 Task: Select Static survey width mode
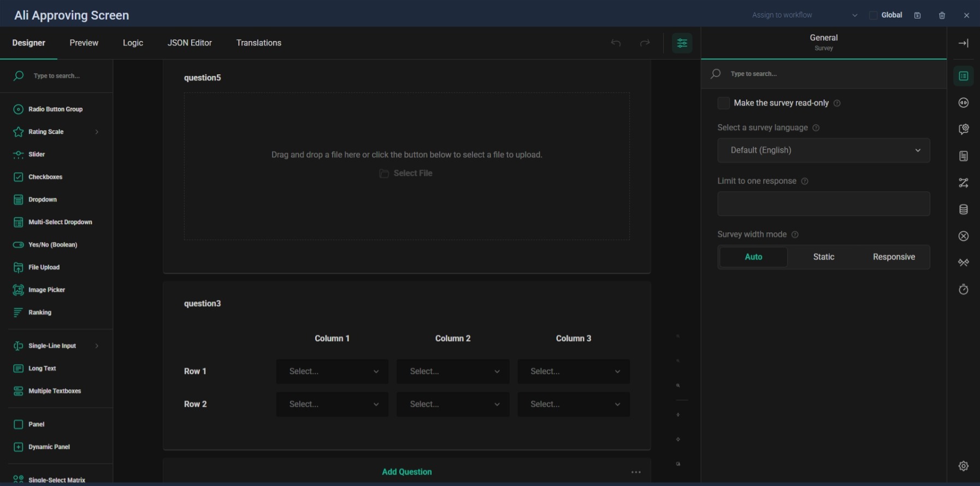[823, 257]
